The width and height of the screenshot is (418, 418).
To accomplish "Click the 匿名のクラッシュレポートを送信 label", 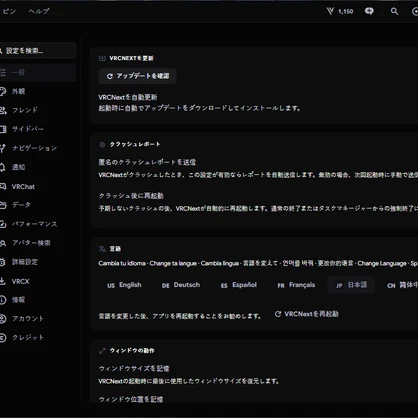I will (x=147, y=162).
